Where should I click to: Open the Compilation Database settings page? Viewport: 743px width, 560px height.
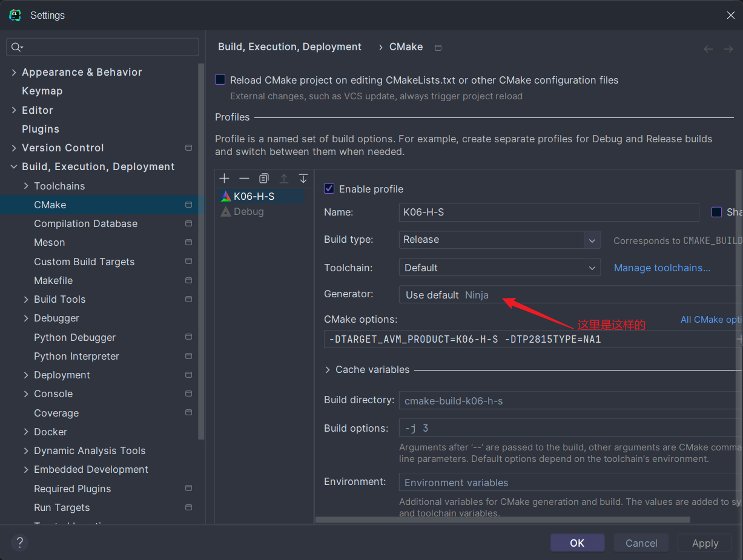tap(84, 223)
